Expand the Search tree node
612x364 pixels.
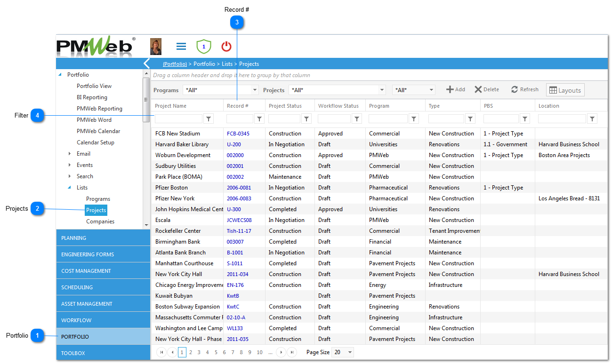tap(70, 176)
